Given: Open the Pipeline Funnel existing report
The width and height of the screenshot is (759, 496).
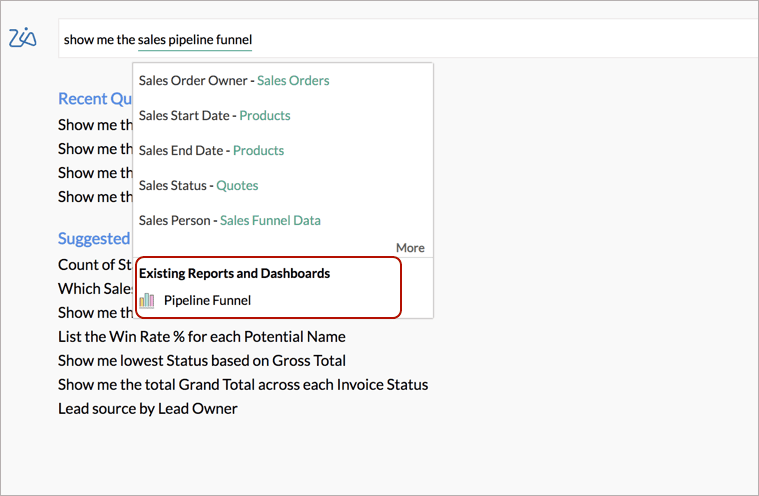Looking at the screenshot, I should click(207, 300).
